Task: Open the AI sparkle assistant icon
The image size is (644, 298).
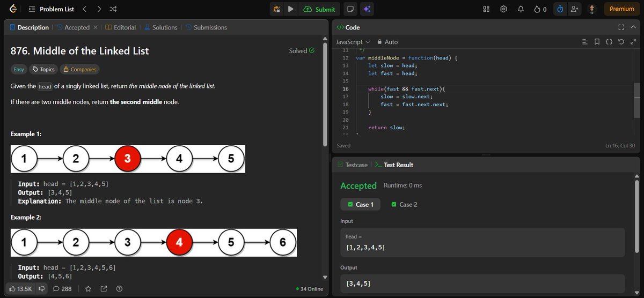Action: (x=367, y=9)
